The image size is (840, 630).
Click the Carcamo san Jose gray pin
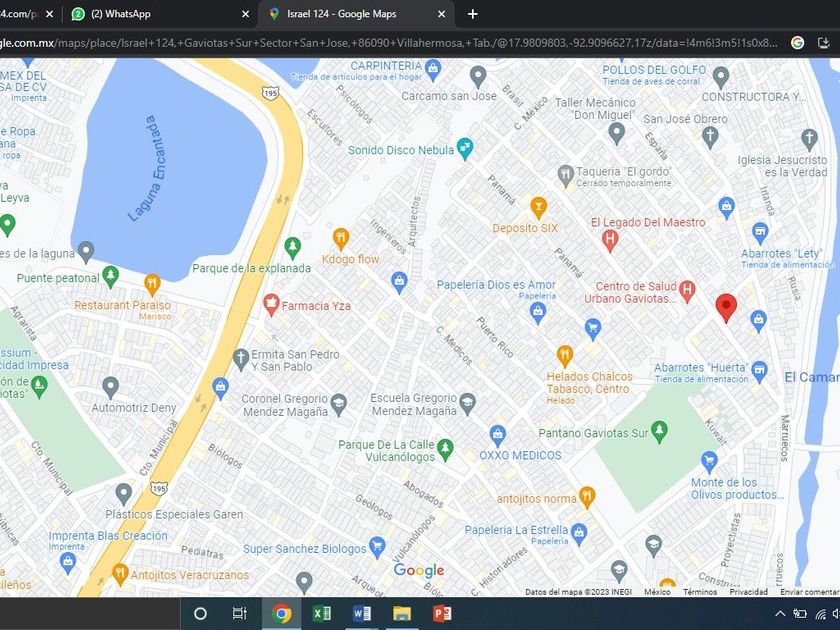point(478,77)
